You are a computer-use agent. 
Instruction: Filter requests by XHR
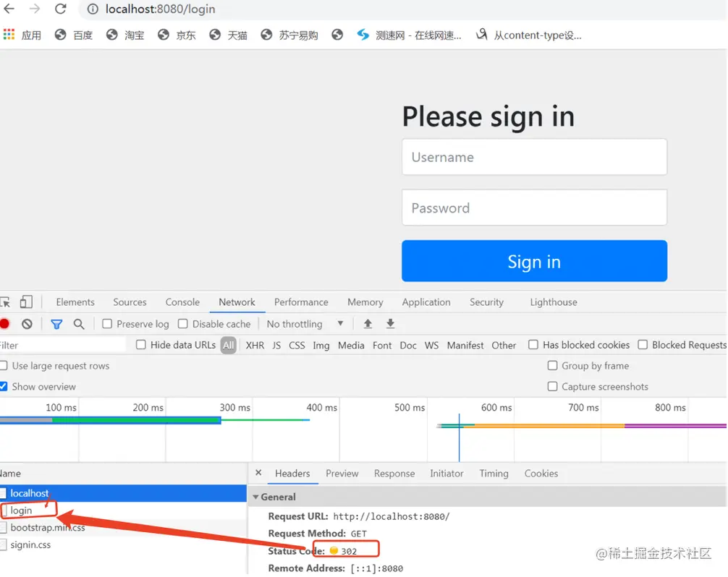[255, 345]
